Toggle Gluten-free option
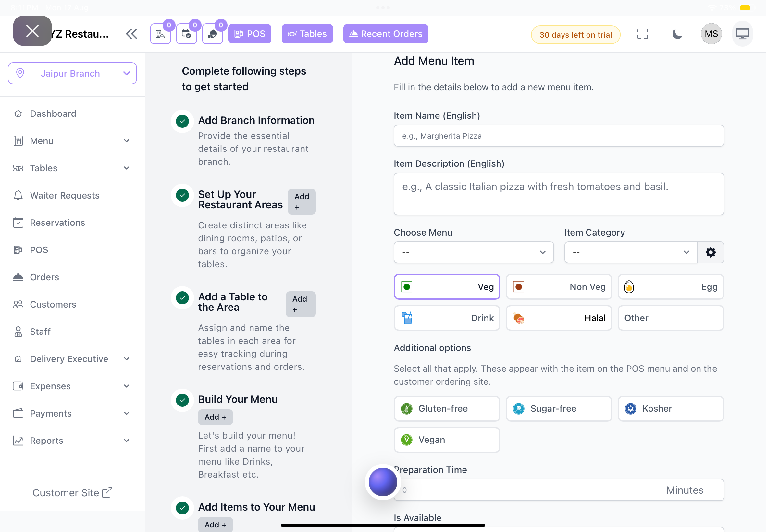 [x=447, y=409]
